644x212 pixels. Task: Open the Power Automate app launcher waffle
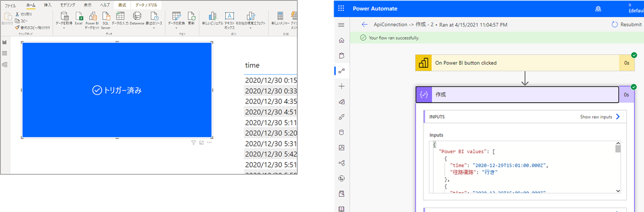pyautogui.click(x=342, y=9)
